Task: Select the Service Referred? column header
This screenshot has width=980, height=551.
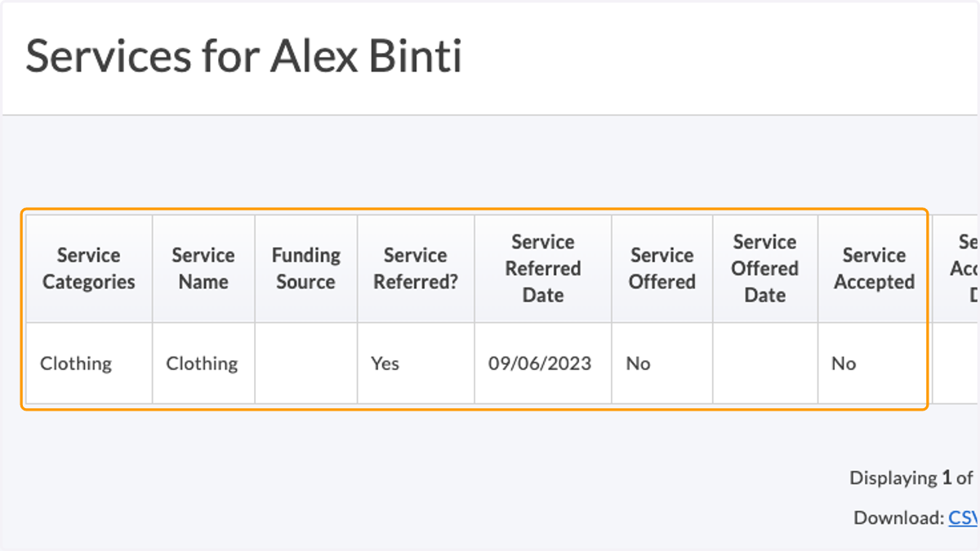Action: [x=416, y=269]
